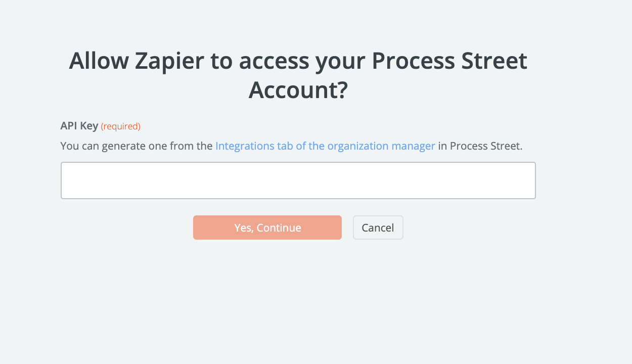Click the word 'your' in the heading

[340, 61]
